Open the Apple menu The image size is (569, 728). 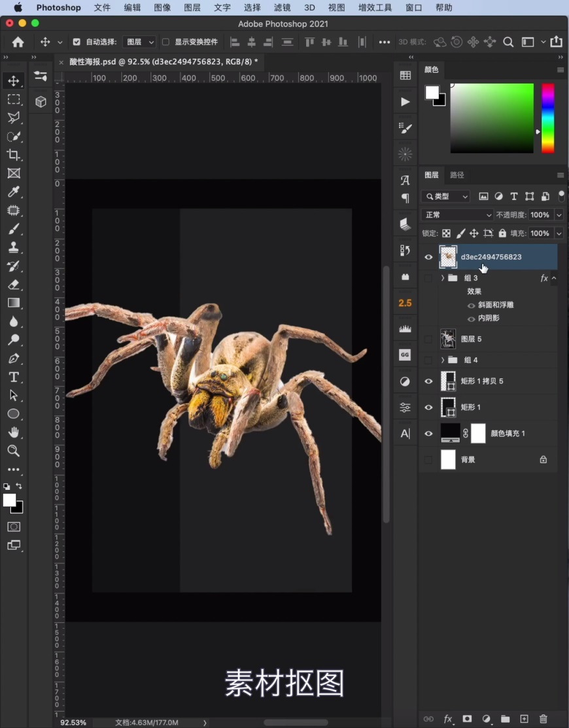(18, 7)
